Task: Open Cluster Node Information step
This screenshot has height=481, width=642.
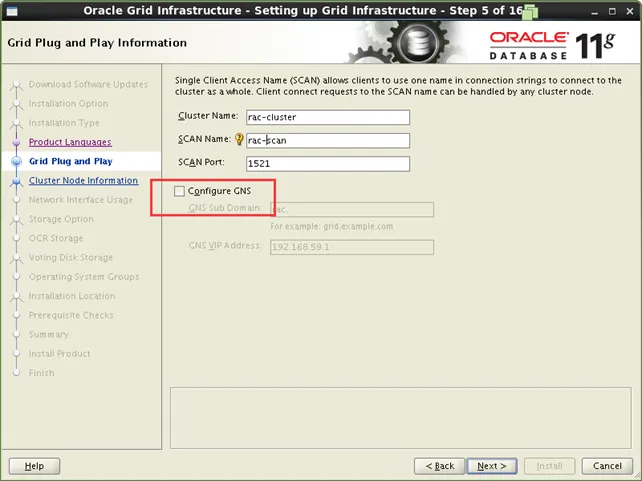Action: 84,181
